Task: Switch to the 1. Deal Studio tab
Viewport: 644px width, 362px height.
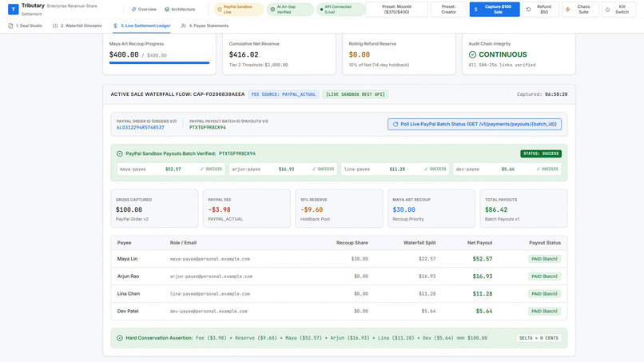Action: tap(25, 26)
